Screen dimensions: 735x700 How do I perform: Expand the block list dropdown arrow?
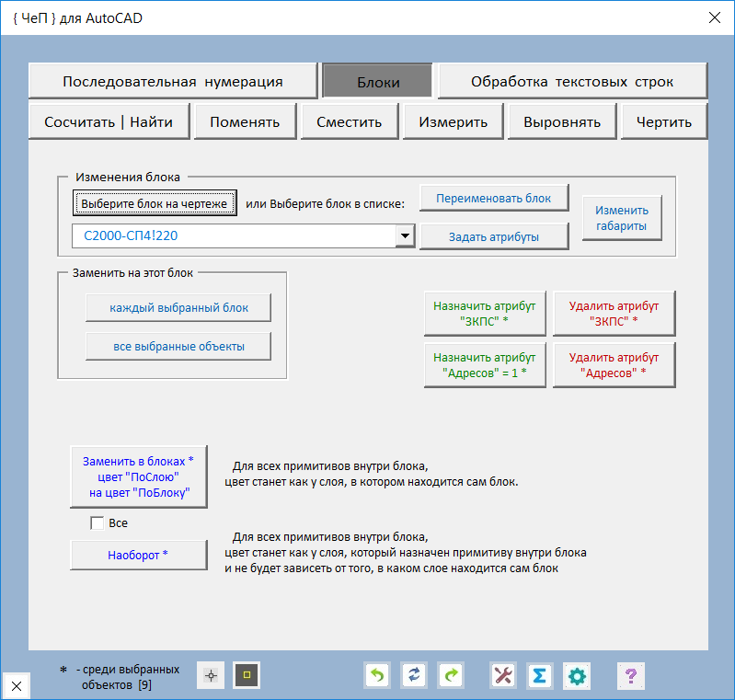click(405, 236)
